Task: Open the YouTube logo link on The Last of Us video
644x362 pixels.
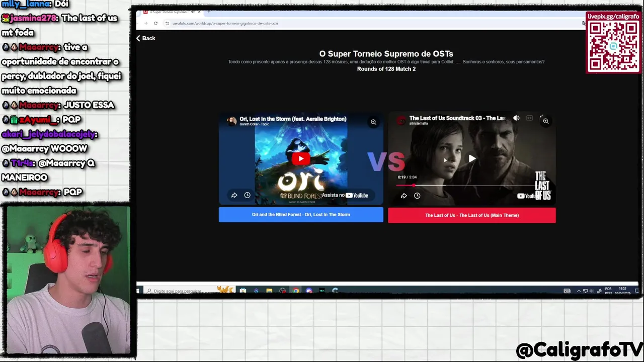Action: (527, 196)
